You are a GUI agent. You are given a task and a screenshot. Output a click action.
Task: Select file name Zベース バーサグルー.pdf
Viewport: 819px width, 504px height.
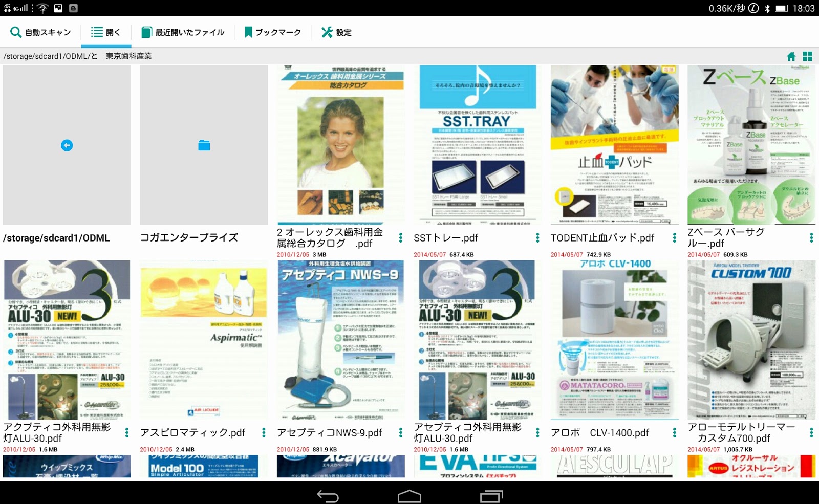point(726,238)
